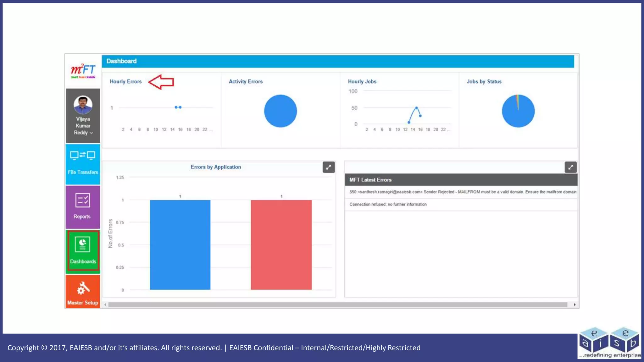
Task: Click the Activity Errors pie chart
Action: click(x=280, y=111)
